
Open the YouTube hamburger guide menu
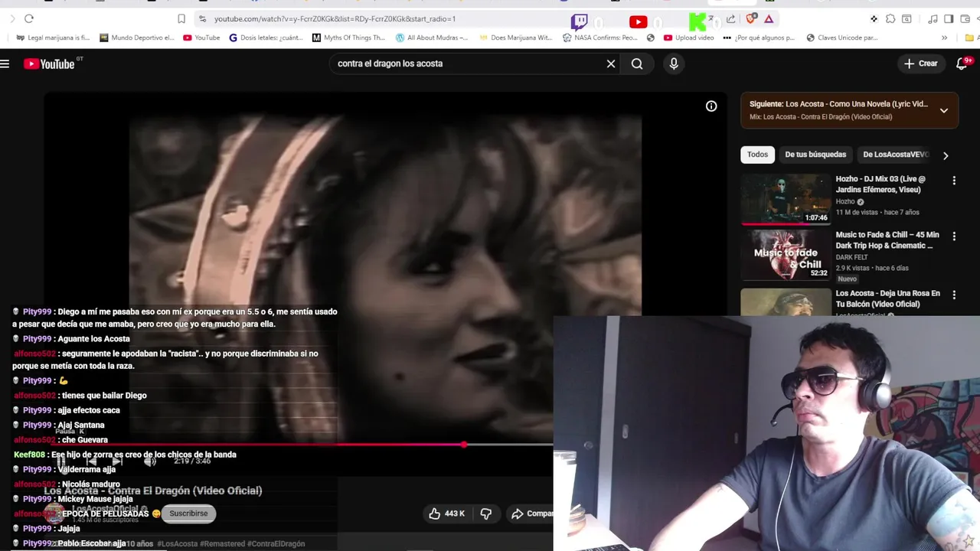pos(5,64)
